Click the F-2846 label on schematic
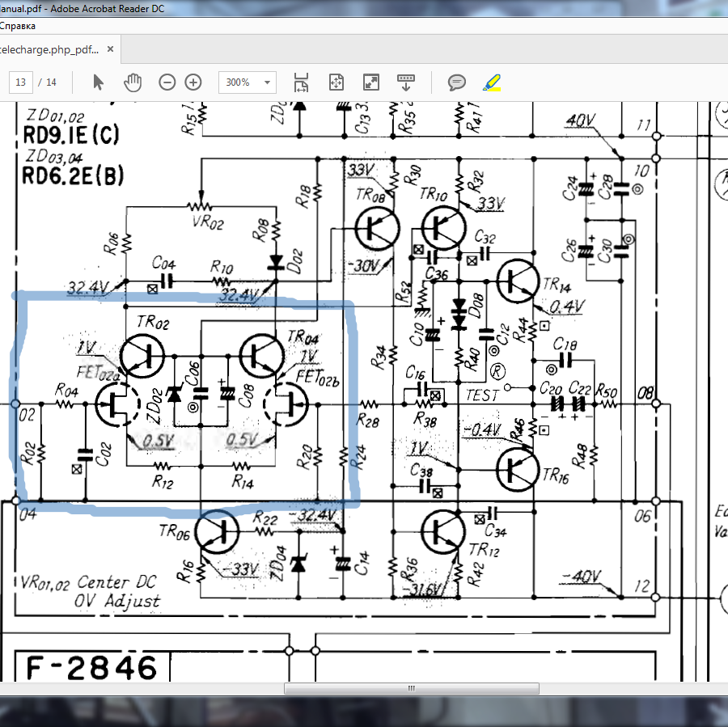This screenshot has width=728, height=727. pos(91,668)
